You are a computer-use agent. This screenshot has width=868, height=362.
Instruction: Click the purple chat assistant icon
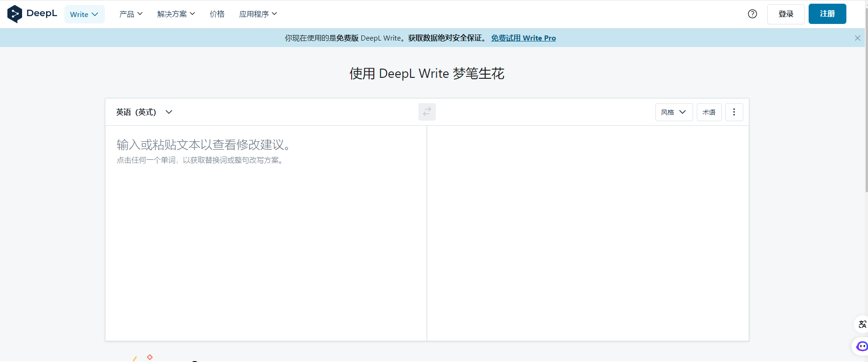tap(861, 346)
